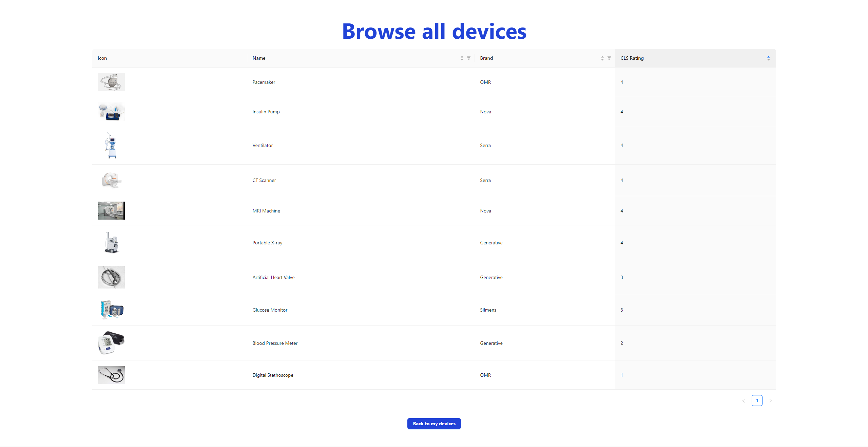This screenshot has width=868, height=447.
Task: Click the Brand column filter icon
Action: coord(609,58)
